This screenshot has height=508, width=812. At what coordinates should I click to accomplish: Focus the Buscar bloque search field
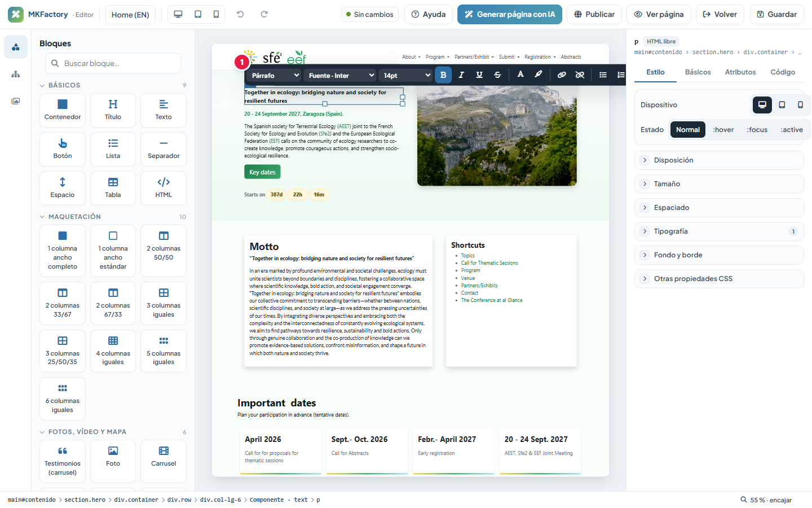click(x=113, y=63)
